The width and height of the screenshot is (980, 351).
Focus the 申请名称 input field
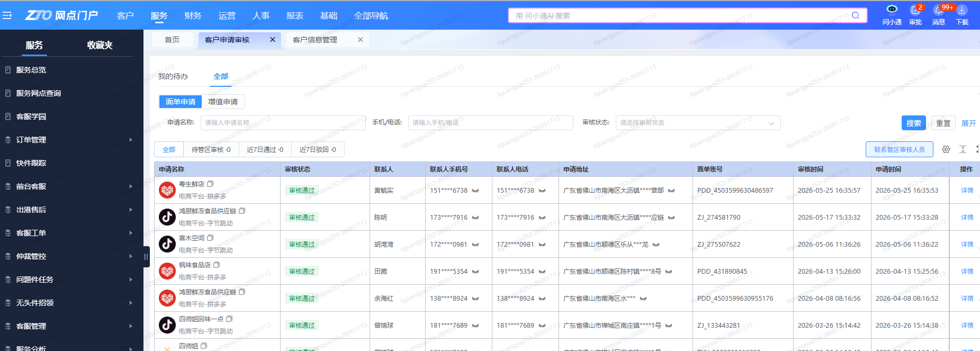pyautogui.click(x=283, y=123)
